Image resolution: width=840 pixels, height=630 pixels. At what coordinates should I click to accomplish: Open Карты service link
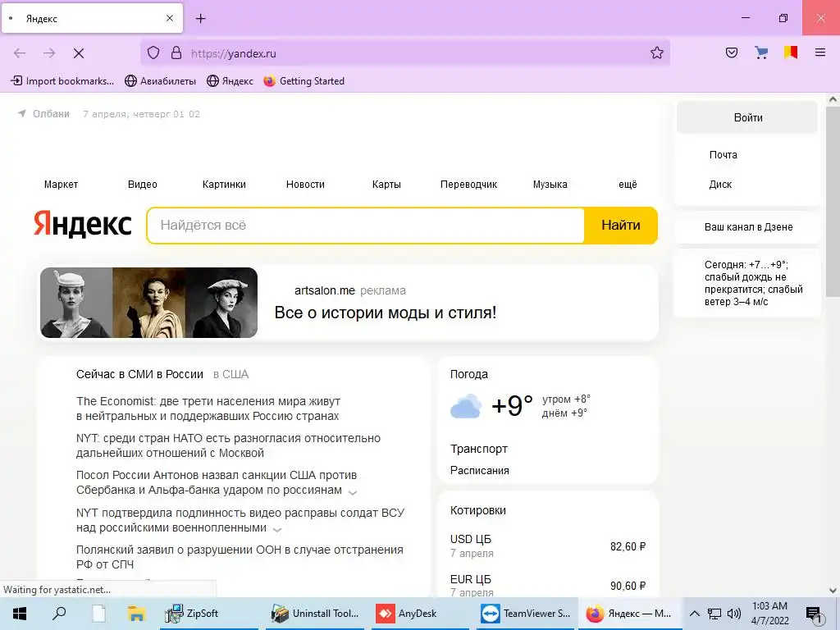(x=386, y=185)
